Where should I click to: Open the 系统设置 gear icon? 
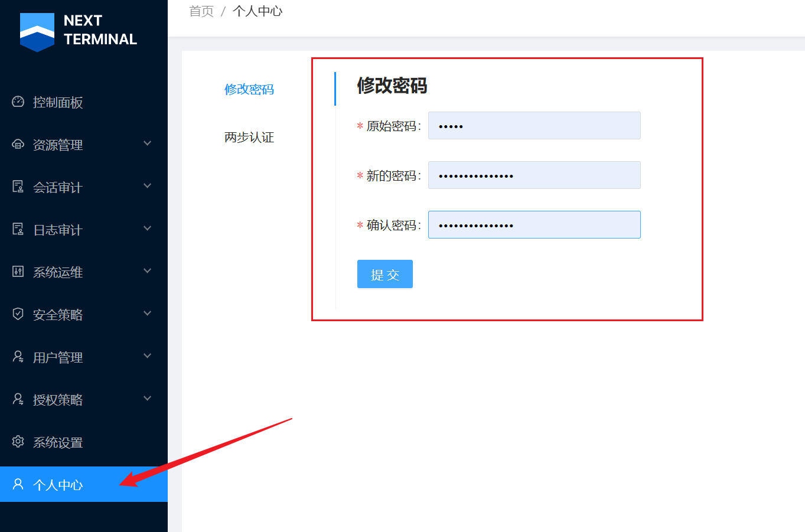coord(18,442)
